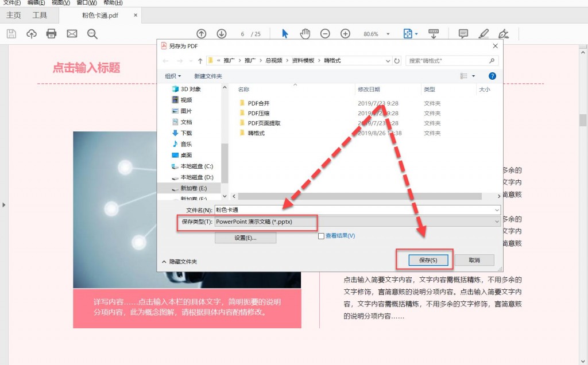Click the dialog up-folder arrow
Image resolution: width=588 pixels, height=365 pixels.
200,61
